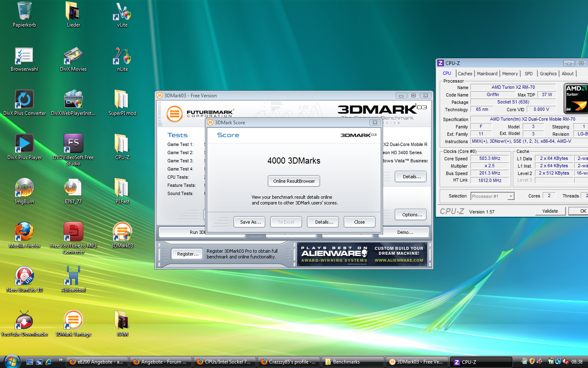Launch DVDVideoSoft Free Studio icon
The width and height of the screenshot is (588, 368).
pyautogui.click(x=73, y=150)
